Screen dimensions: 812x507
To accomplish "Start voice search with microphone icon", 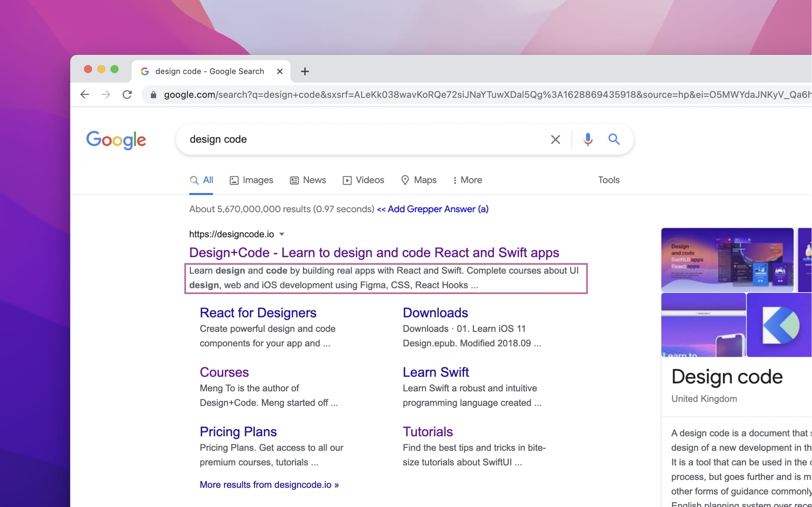I will point(588,139).
